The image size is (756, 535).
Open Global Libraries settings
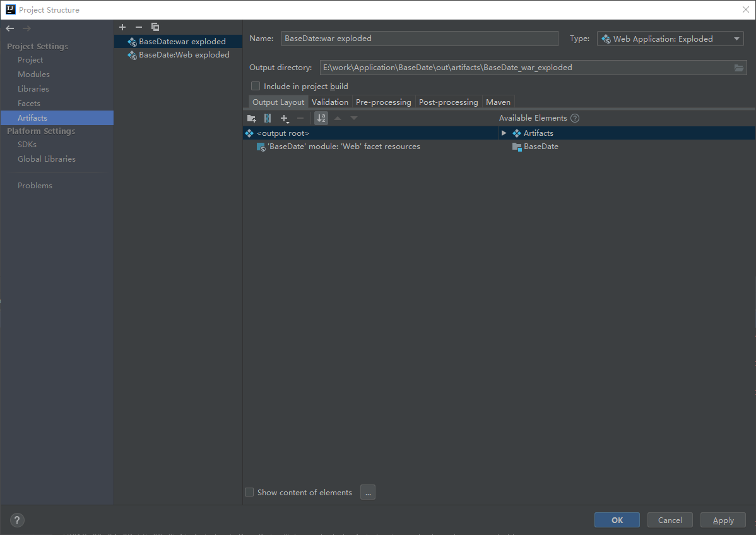46,159
